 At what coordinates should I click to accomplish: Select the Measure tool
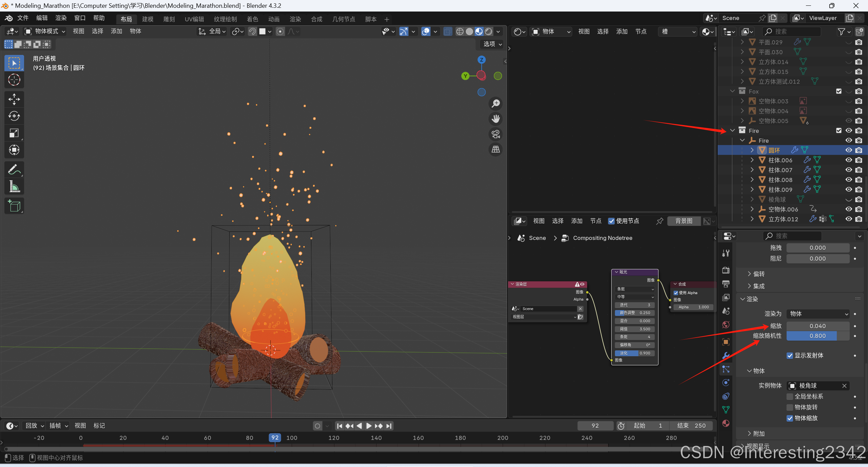click(14, 186)
